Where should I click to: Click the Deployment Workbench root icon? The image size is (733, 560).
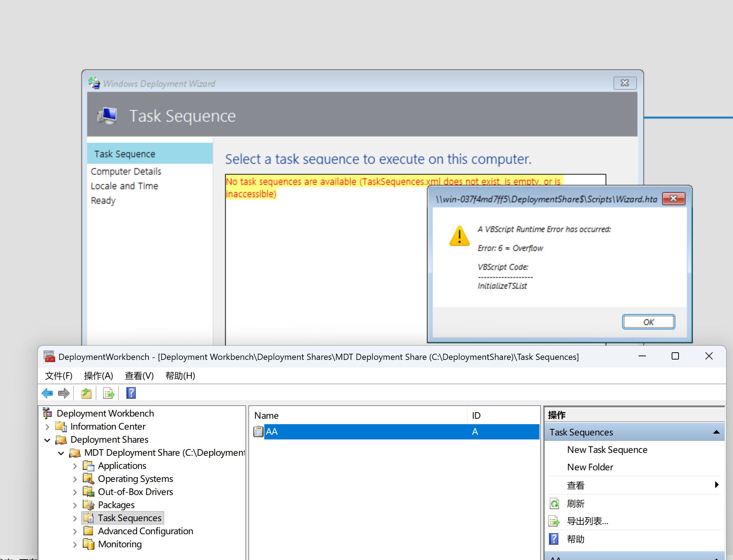47,413
